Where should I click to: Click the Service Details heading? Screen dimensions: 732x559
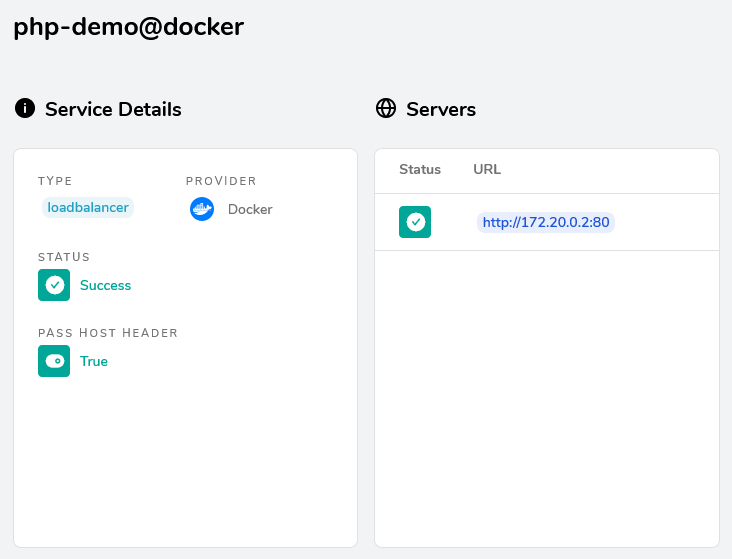pyautogui.click(x=113, y=109)
